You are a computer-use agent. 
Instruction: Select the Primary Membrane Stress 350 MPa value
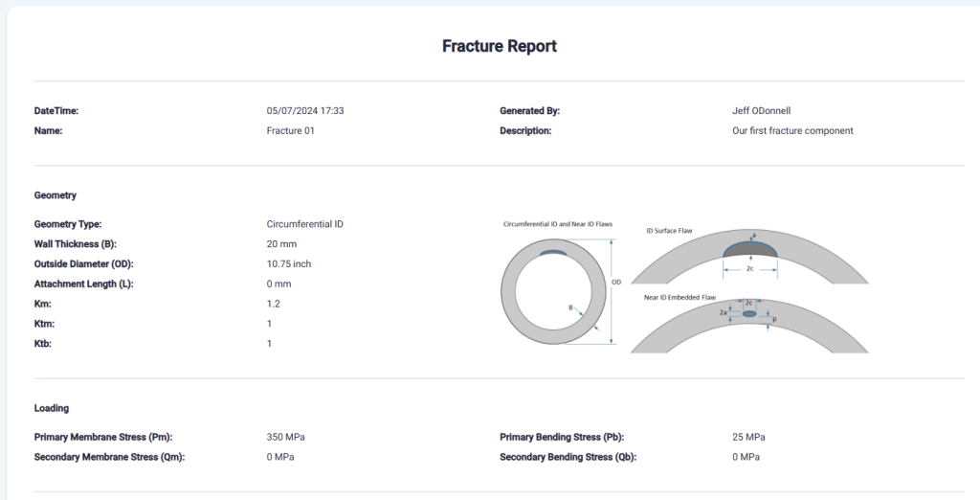pyautogui.click(x=286, y=438)
